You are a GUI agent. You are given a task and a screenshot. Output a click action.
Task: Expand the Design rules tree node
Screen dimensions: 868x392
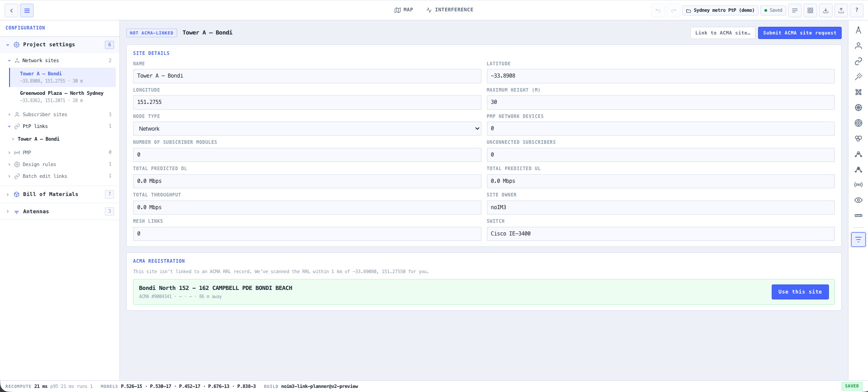(x=9, y=164)
